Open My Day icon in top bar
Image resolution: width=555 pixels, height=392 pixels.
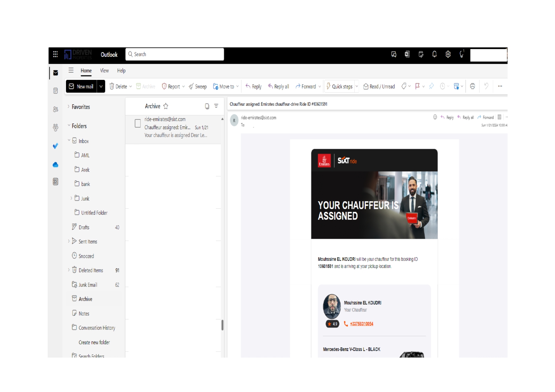[x=421, y=54]
